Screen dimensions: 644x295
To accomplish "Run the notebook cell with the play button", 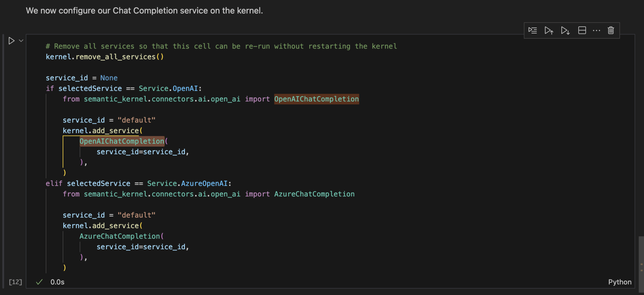I will 11,41.
